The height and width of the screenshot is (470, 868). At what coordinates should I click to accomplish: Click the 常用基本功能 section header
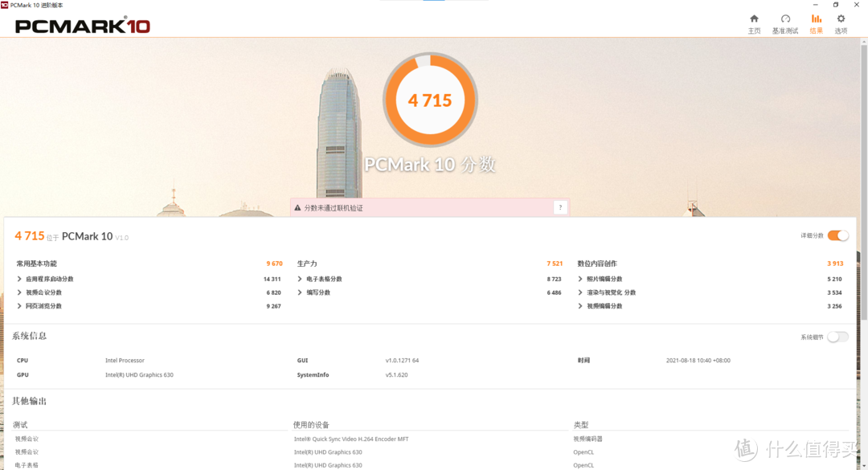pos(36,264)
